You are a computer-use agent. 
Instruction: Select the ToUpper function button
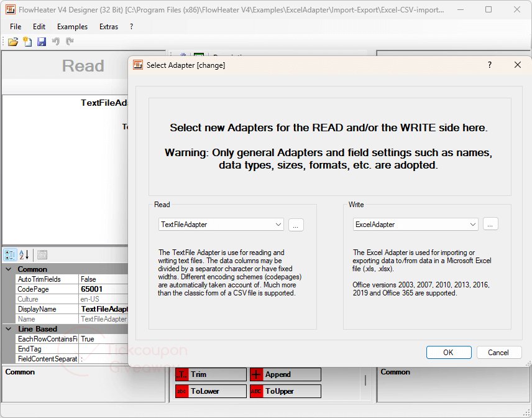coord(285,391)
